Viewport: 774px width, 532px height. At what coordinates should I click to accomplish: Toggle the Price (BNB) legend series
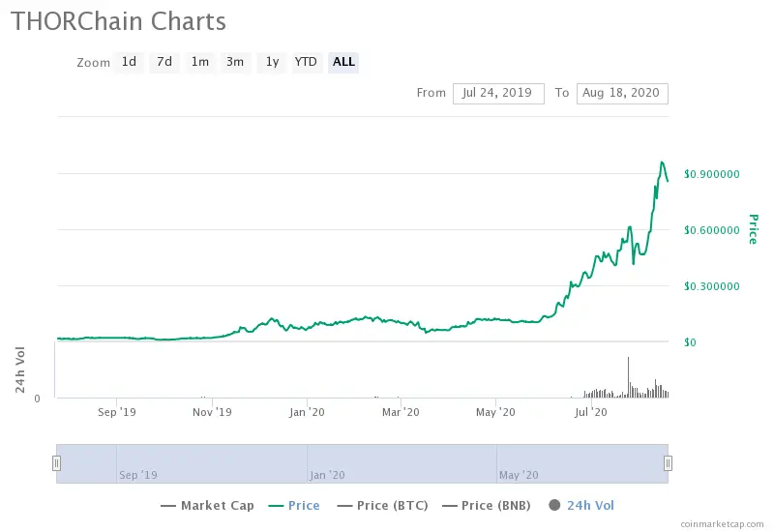(x=487, y=506)
